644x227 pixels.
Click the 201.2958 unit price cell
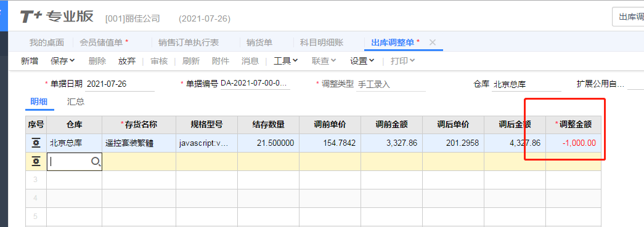(453, 143)
